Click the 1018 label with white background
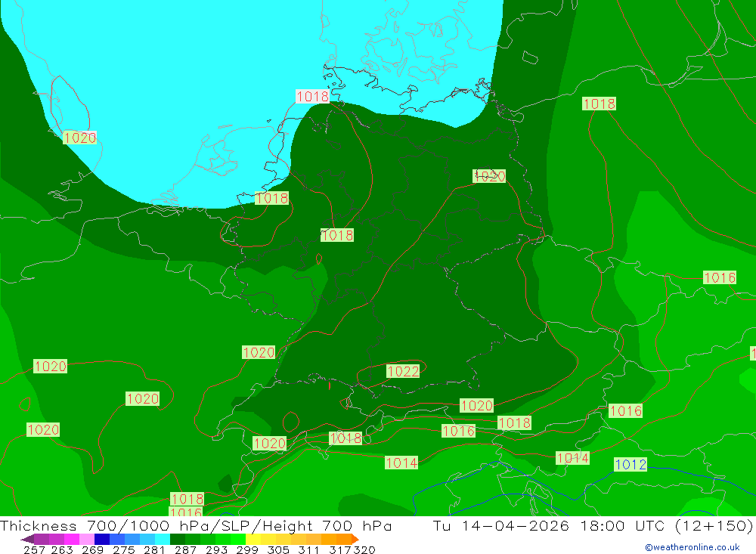Viewport: 756px width, 554px height. (312, 97)
